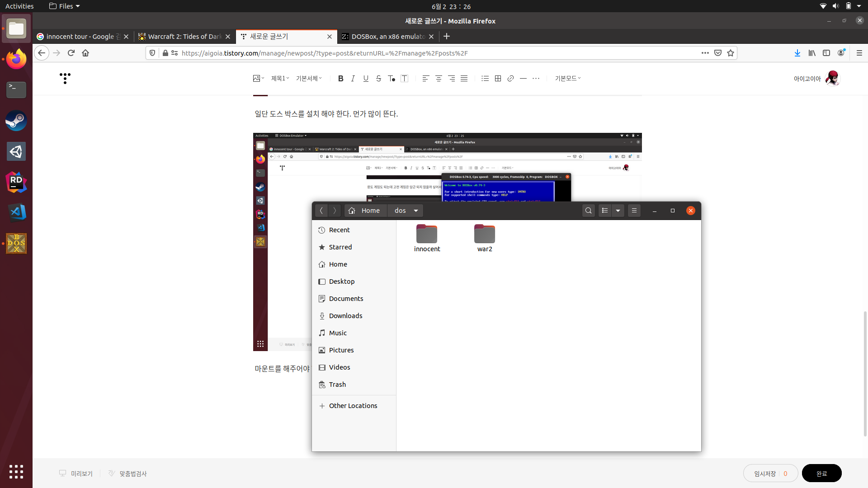Click the strikethrough formatting icon
The image size is (868, 488).
point(378,79)
